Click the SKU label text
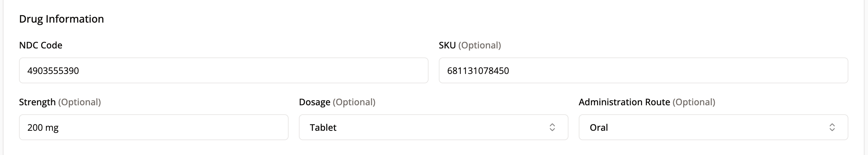Screen dimensions: 868x155 tap(447, 45)
